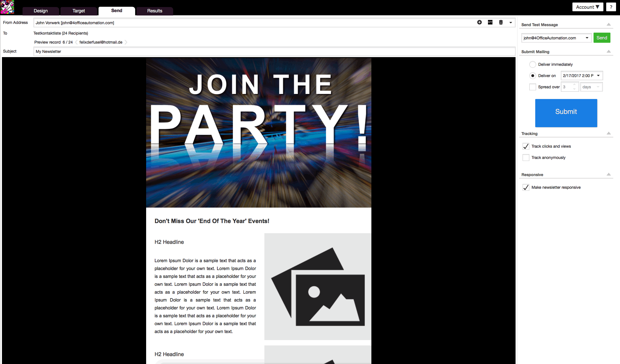Switch to the Design tab
This screenshot has height=364, width=620.
[41, 11]
